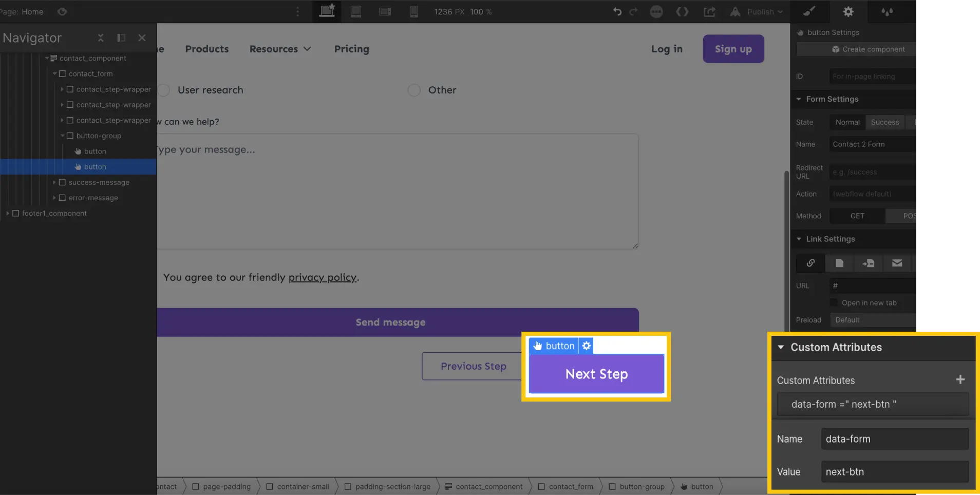Select the User research radio button
This screenshot has height=495, width=980.
click(164, 90)
